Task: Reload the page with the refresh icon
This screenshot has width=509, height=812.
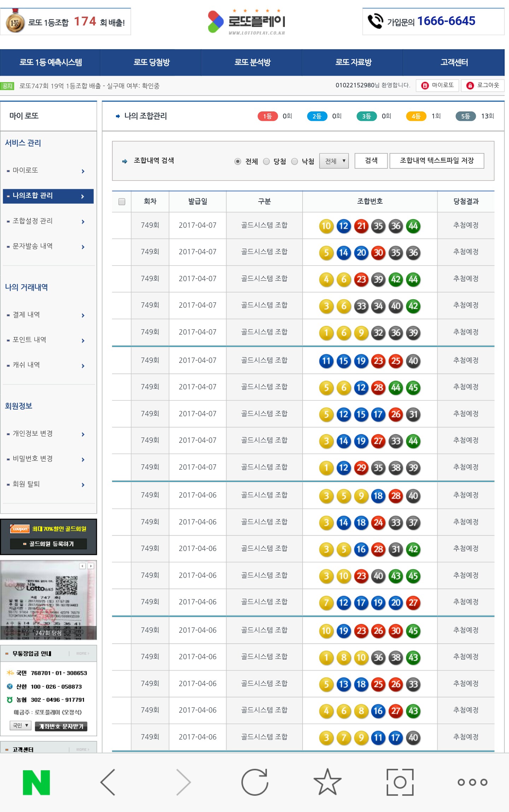Action: 255,782
